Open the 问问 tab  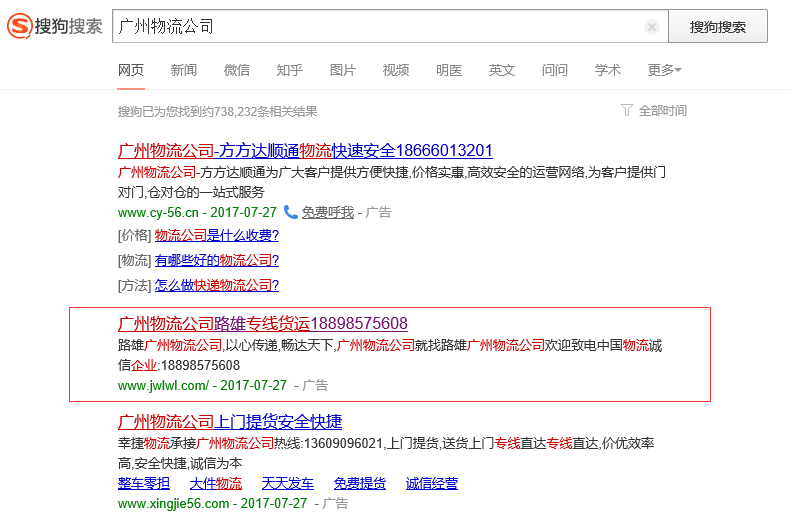(x=554, y=70)
